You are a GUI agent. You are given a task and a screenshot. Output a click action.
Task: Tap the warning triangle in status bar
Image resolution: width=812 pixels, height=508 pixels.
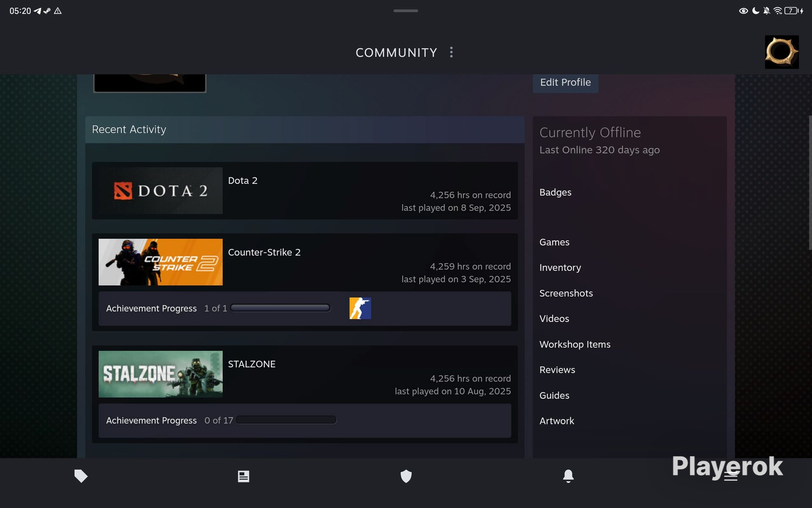pyautogui.click(x=58, y=11)
